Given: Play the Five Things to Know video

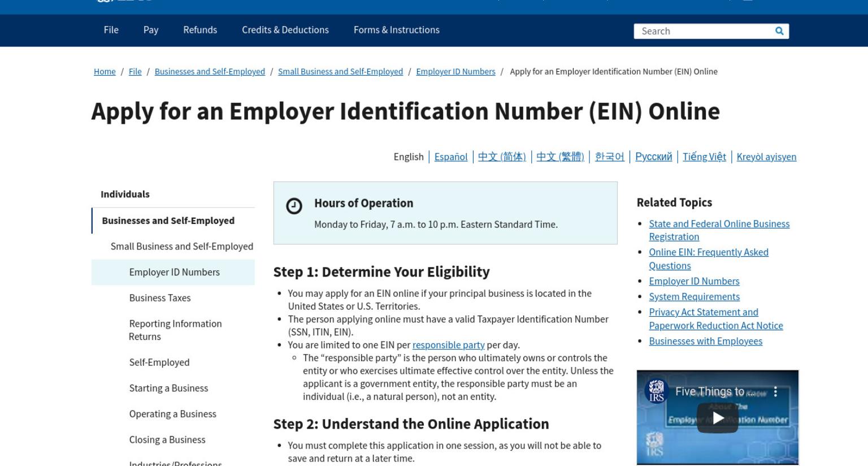Looking at the screenshot, I should (718, 418).
